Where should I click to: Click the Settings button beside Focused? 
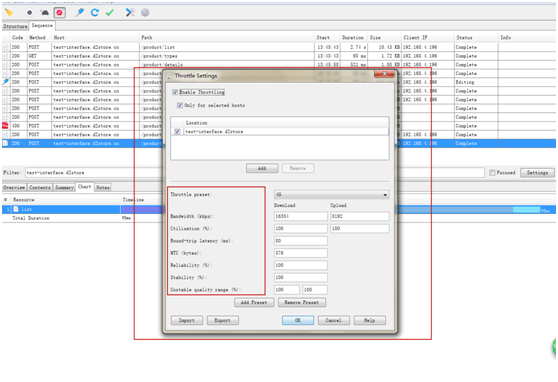click(x=537, y=173)
